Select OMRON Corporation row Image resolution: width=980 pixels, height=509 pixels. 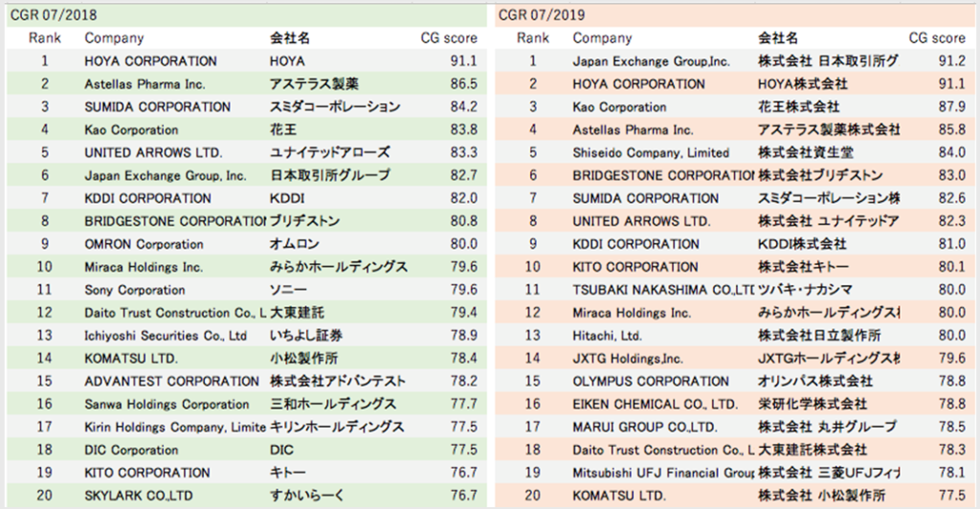tap(246, 244)
